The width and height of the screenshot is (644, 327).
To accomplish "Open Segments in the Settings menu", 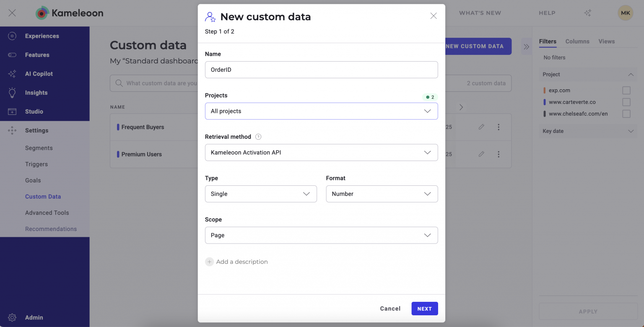I will [39, 148].
